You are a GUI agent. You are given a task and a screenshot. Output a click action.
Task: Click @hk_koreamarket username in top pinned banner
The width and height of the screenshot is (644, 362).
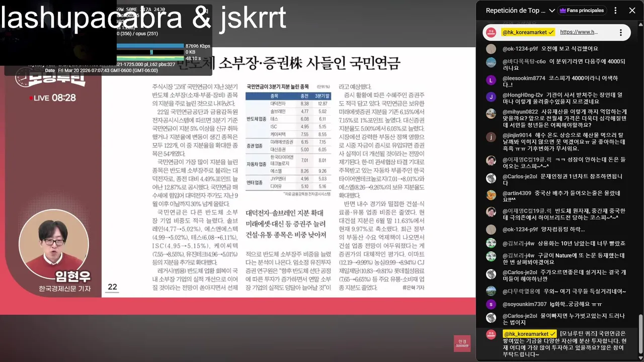click(528, 32)
